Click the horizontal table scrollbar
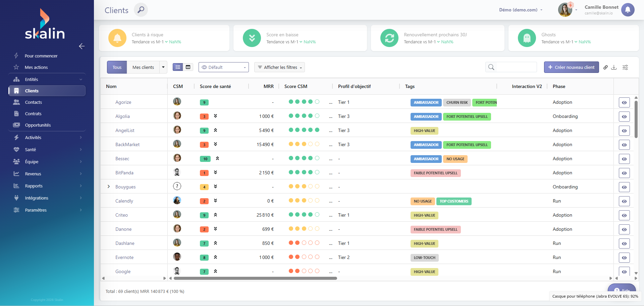This screenshot has height=306, width=644. tap(255, 278)
